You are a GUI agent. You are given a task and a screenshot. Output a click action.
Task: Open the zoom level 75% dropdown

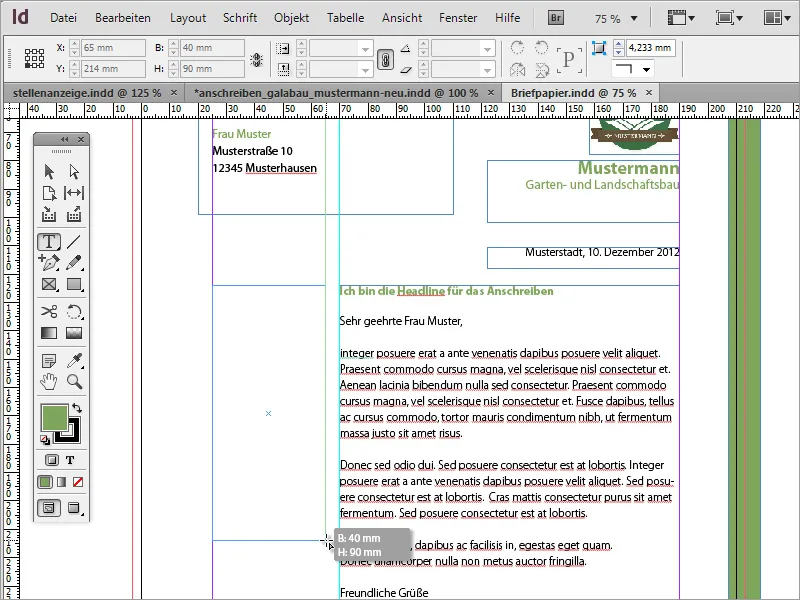pos(634,19)
